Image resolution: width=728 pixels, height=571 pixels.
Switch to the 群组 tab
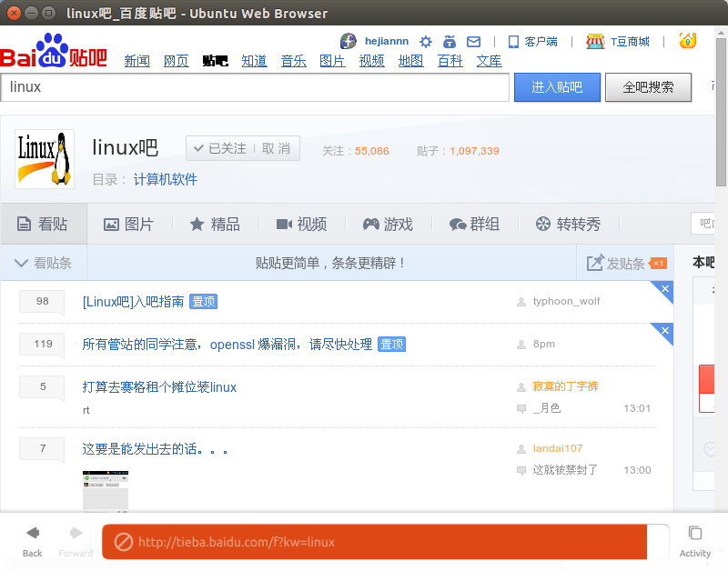474,225
